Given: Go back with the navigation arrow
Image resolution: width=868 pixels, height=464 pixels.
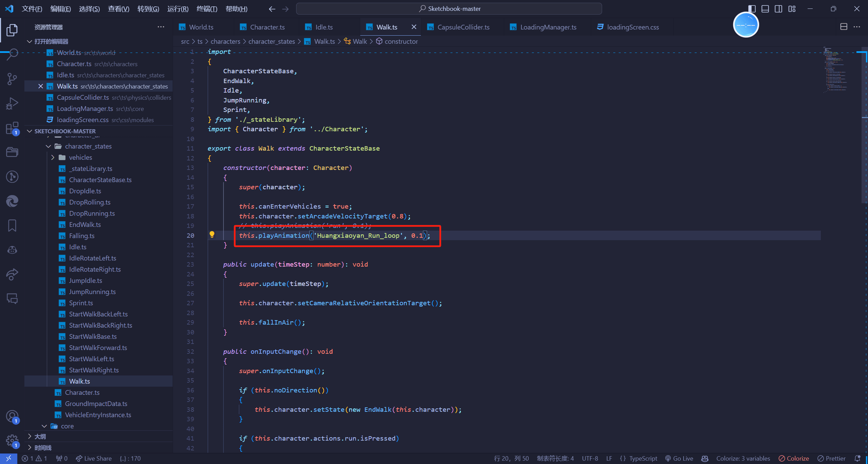Looking at the screenshot, I should (x=272, y=9).
